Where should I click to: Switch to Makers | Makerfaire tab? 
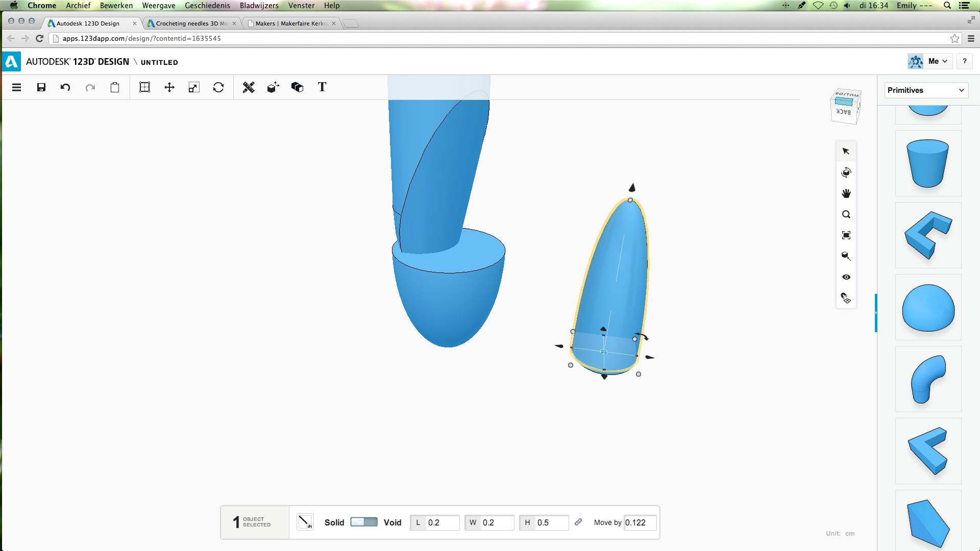[x=291, y=23]
